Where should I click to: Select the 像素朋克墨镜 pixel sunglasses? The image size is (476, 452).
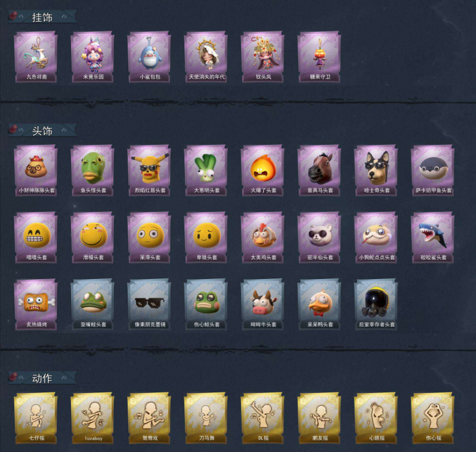149,304
